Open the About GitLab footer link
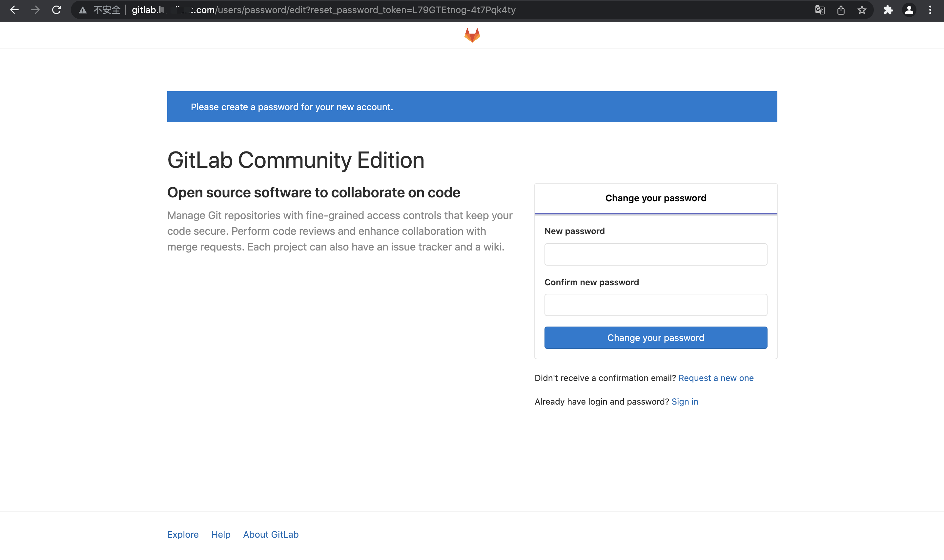944x560 pixels. (x=271, y=534)
